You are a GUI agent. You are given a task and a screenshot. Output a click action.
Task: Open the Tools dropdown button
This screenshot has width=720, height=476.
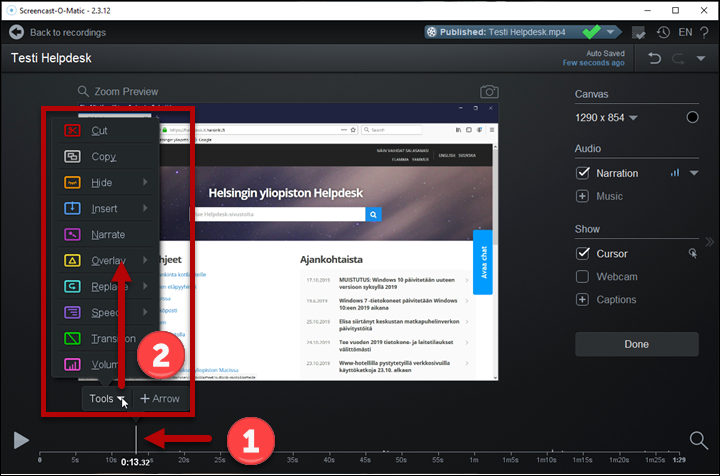[x=107, y=398]
